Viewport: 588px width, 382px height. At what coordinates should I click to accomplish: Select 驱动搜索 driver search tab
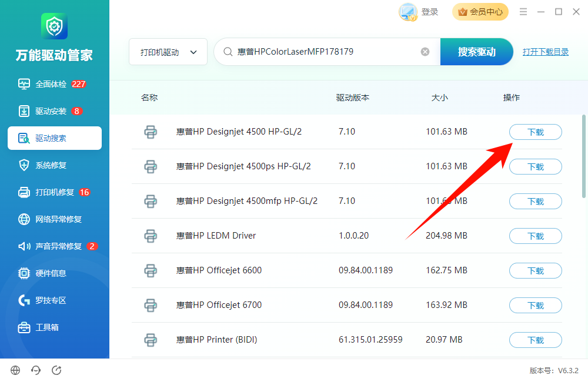coord(55,138)
